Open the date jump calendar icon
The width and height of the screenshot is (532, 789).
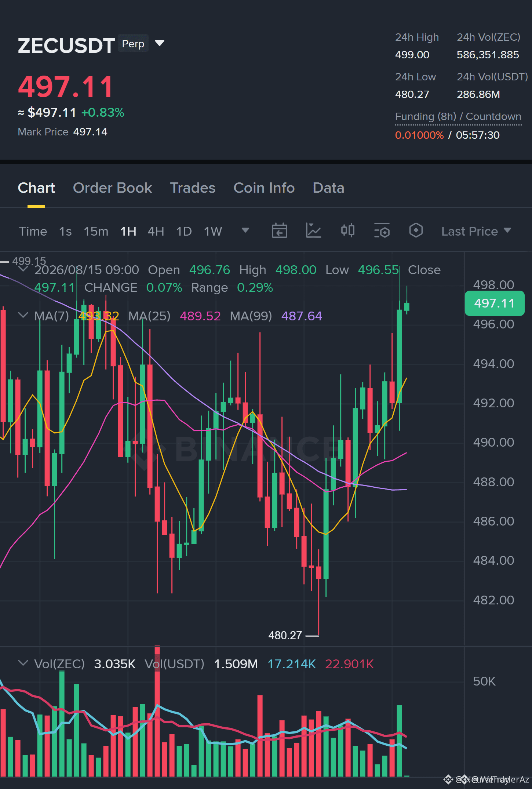click(x=279, y=231)
